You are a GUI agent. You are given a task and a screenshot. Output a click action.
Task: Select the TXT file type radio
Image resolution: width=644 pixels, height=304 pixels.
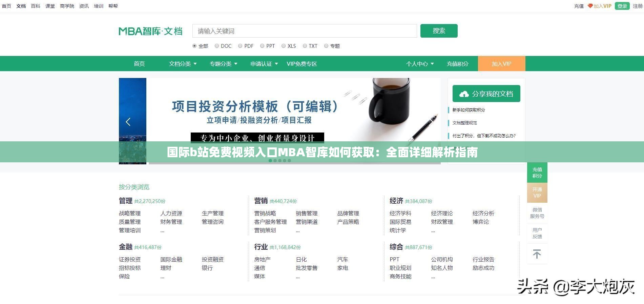click(x=305, y=46)
